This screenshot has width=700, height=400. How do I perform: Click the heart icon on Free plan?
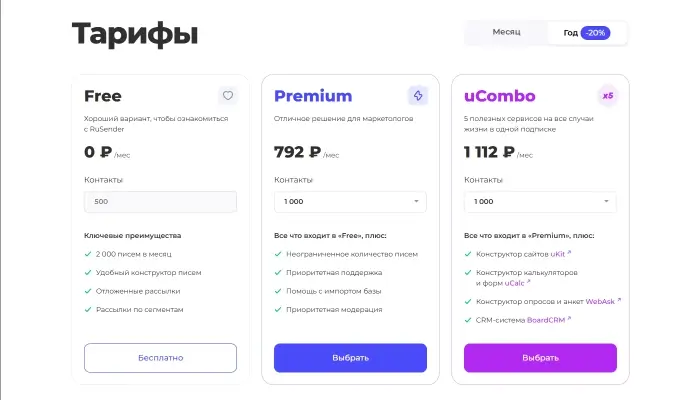(x=227, y=96)
